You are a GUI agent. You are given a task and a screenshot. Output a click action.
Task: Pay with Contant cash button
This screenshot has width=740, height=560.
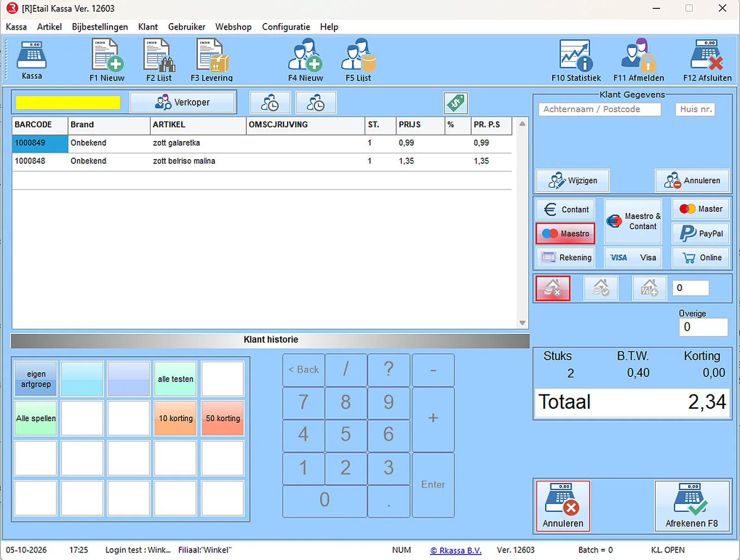click(566, 209)
